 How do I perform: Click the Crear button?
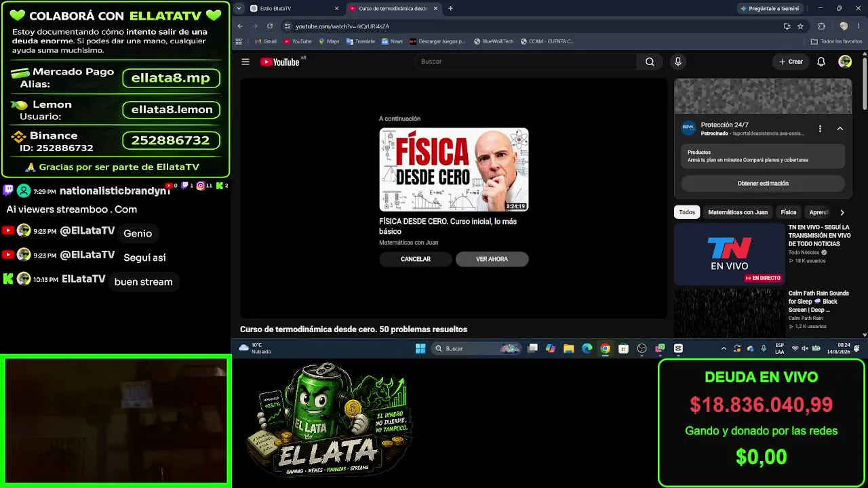[791, 62]
